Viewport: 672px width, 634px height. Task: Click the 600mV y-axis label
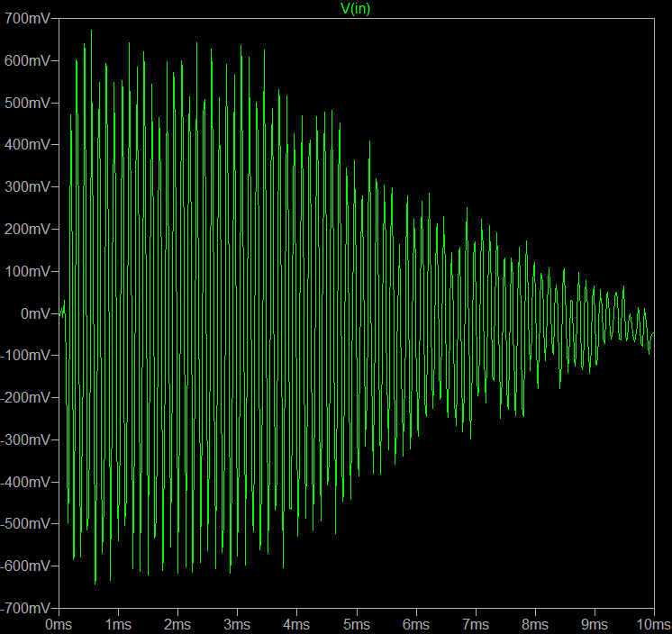(27, 60)
